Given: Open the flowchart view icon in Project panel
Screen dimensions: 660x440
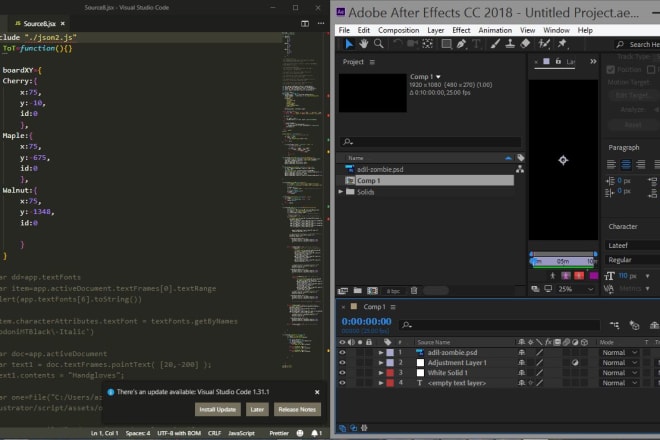Looking at the screenshot, I should coord(520,169).
